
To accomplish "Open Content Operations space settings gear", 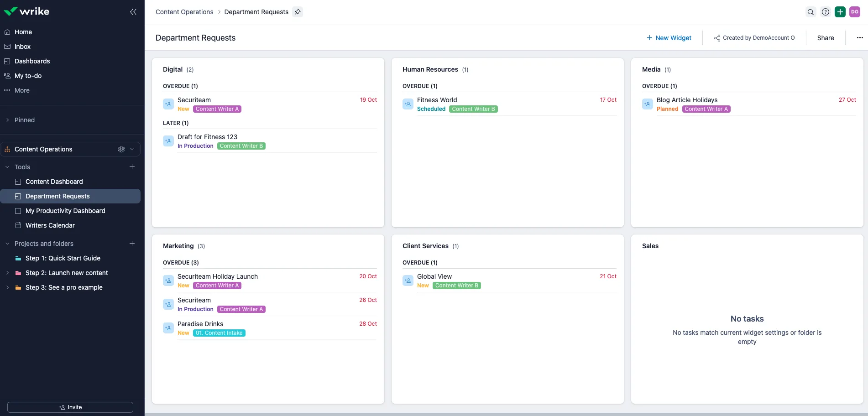I will click(x=121, y=149).
